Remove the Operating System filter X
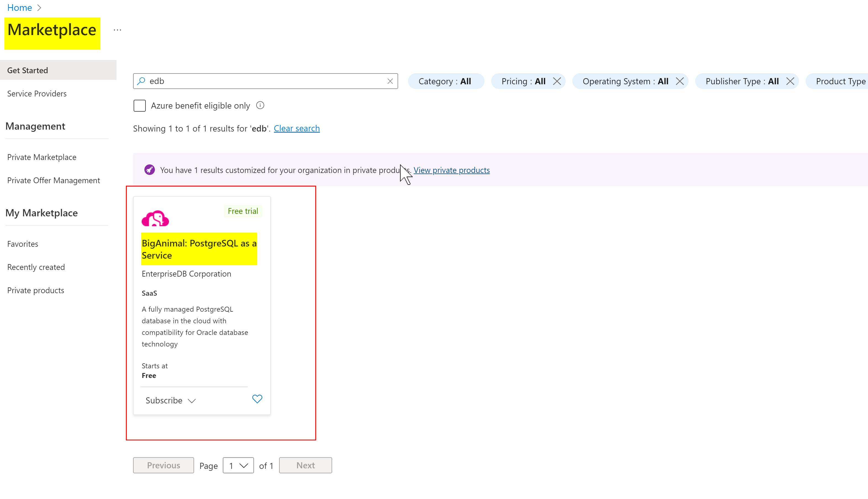Screen dimensions: 868x499 [680, 81]
